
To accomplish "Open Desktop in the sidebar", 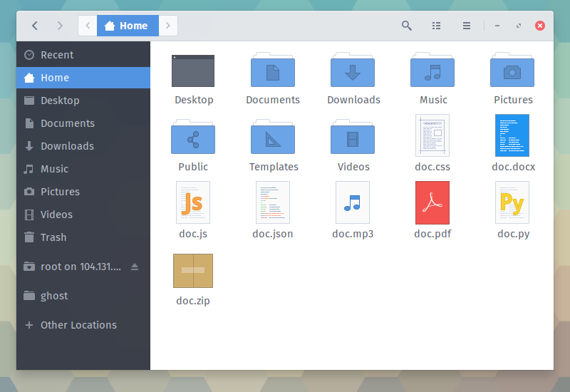I will [x=83, y=100].
